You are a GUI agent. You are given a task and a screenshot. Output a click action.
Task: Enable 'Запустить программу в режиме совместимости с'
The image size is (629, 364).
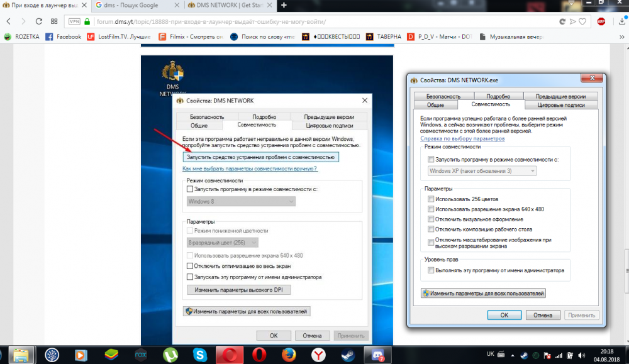tap(431, 159)
